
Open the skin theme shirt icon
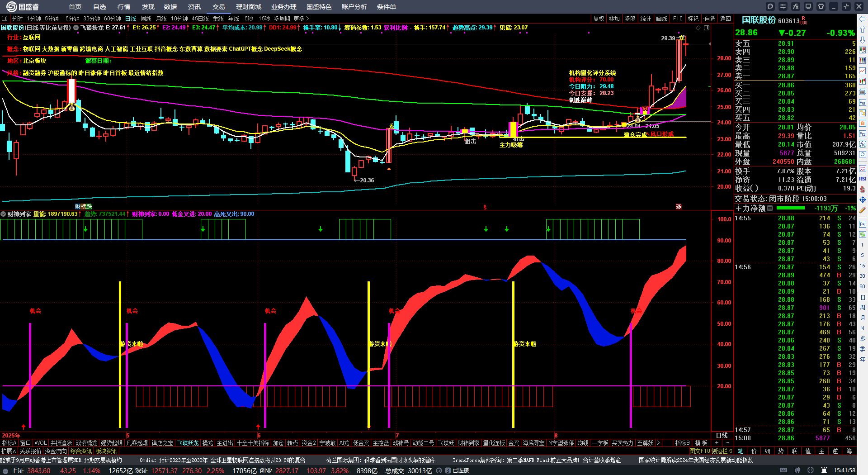pyautogui.click(x=821, y=6)
